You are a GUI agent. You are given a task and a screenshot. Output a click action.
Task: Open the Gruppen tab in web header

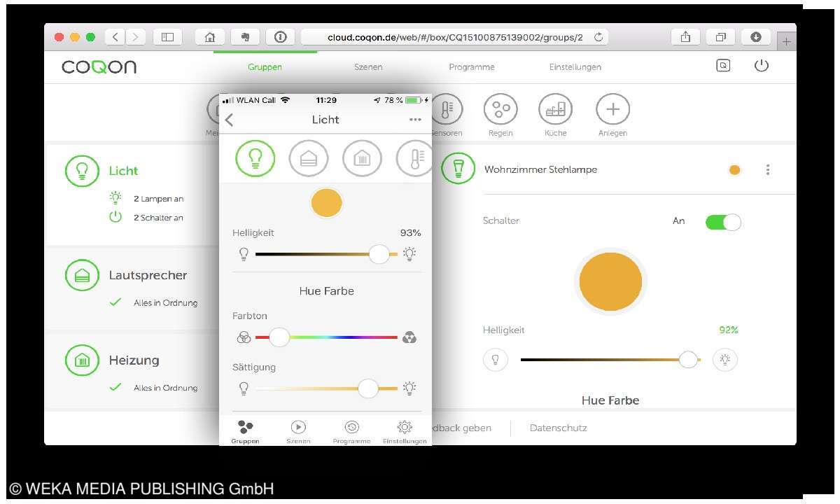[x=265, y=67]
